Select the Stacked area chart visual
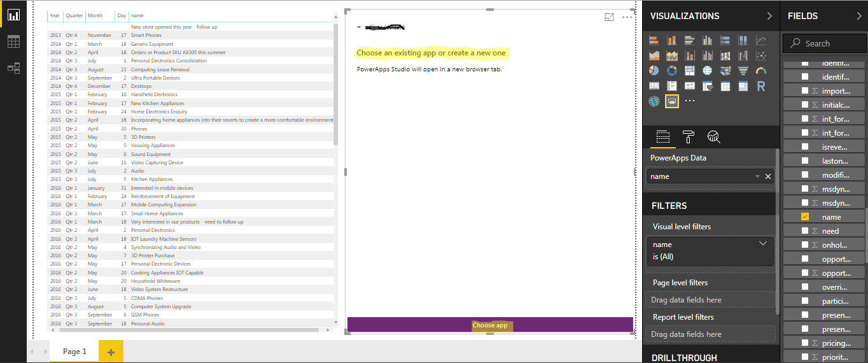 (672, 55)
